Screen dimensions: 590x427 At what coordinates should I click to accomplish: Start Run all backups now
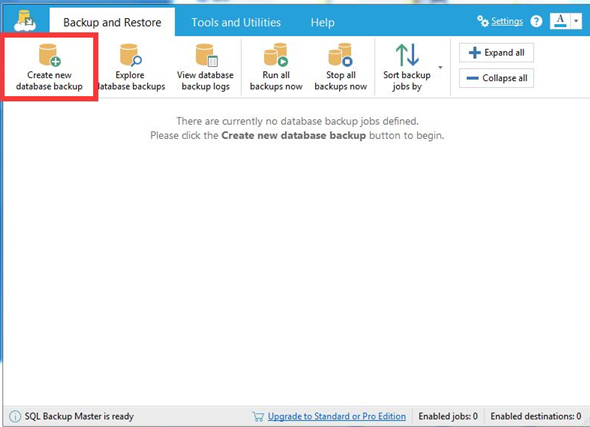276,67
